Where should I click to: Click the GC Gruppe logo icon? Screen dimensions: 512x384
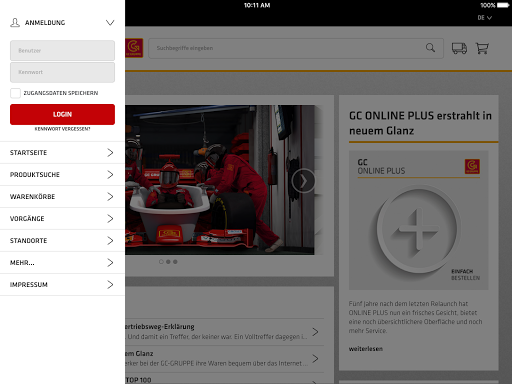pos(134,48)
